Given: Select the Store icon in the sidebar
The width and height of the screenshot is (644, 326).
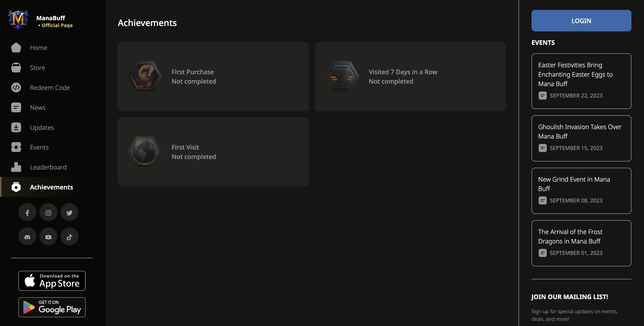Looking at the screenshot, I should point(16,67).
